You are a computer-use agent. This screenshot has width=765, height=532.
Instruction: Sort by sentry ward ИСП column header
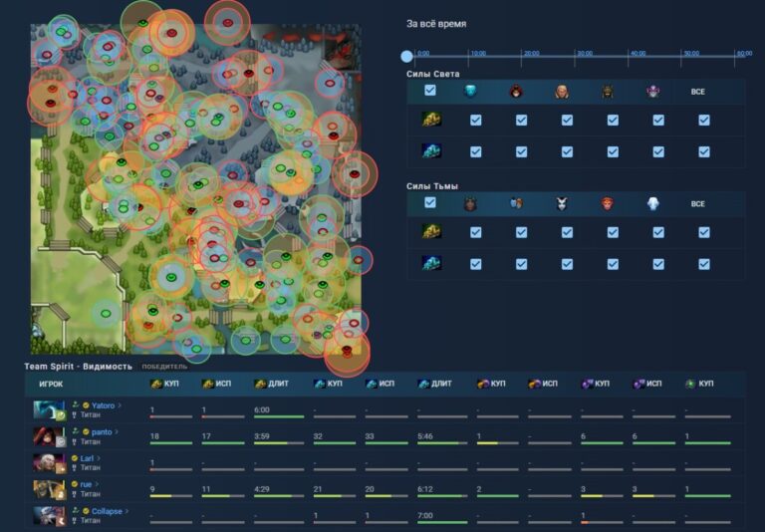tap(381, 385)
